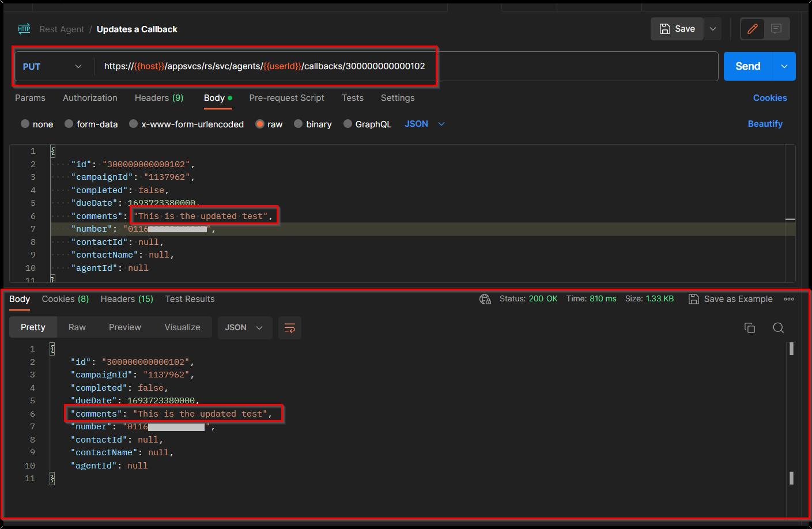Copy response using the copy icon

click(750, 328)
